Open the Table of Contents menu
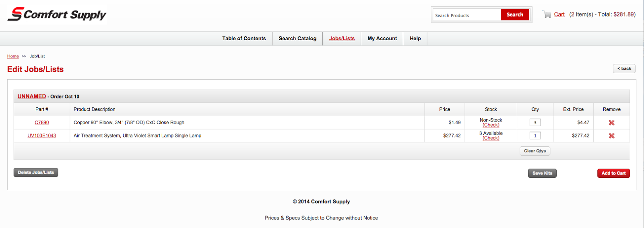This screenshot has width=644, height=228. [x=244, y=39]
